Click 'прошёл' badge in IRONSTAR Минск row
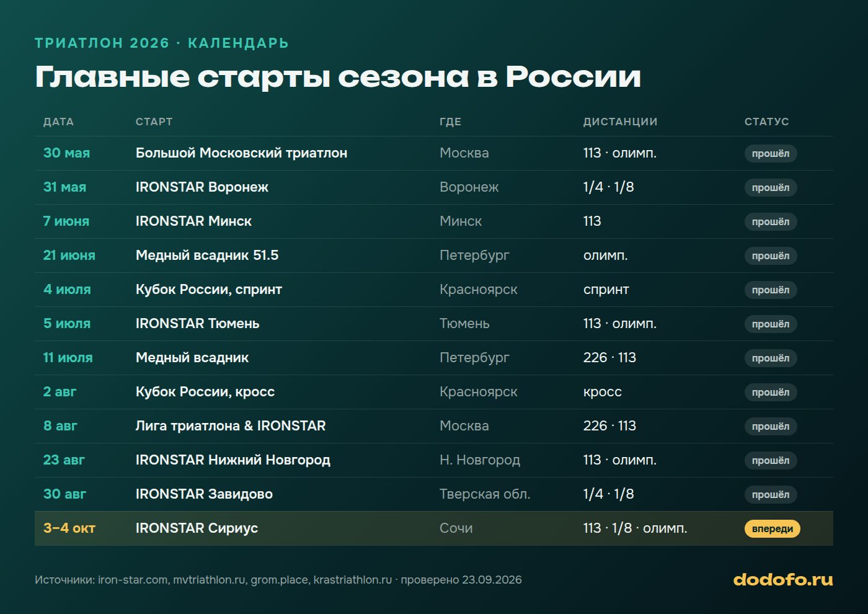868x614 pixels. click(771, 221)
